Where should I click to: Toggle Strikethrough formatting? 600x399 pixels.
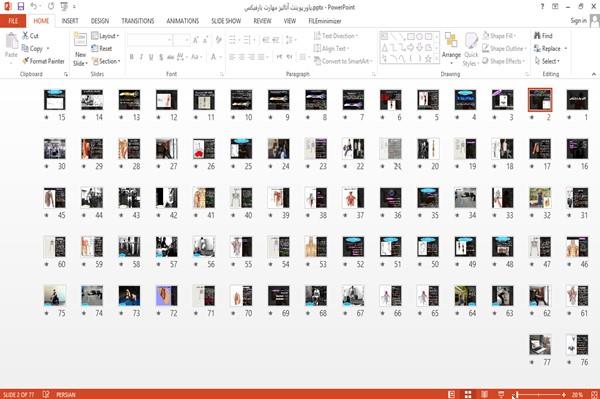(171, 57)
